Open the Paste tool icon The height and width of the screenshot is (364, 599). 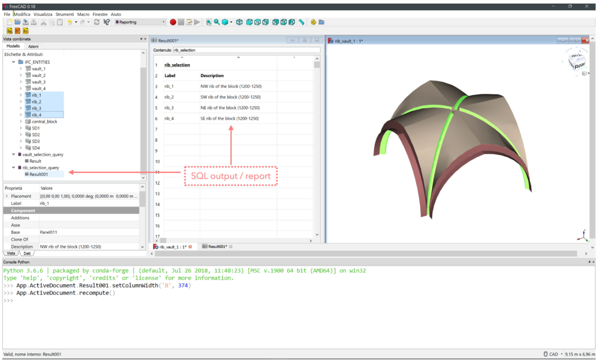[60, 22]
